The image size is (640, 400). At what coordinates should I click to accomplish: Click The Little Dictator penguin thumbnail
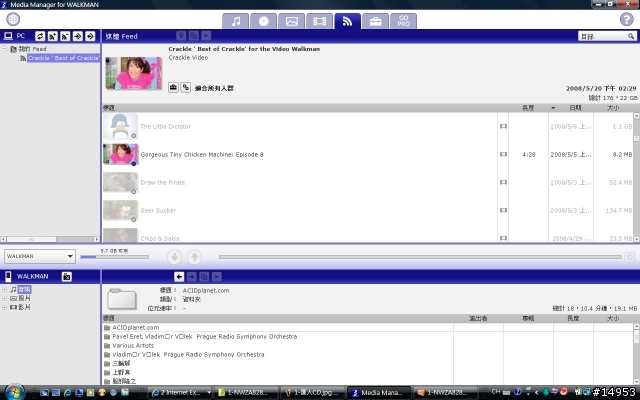(x=120, y=127)
